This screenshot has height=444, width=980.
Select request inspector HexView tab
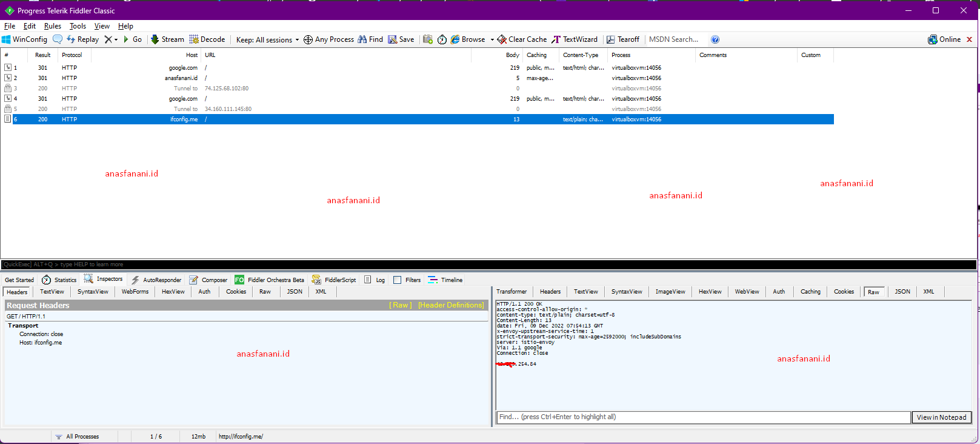point(173,292)
